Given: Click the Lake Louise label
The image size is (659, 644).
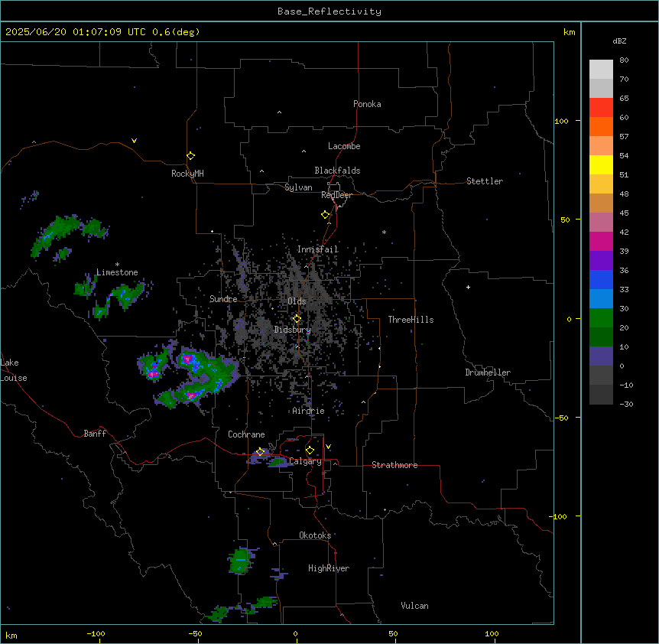Looking at the screenshot, I should (x=14, y=370).
